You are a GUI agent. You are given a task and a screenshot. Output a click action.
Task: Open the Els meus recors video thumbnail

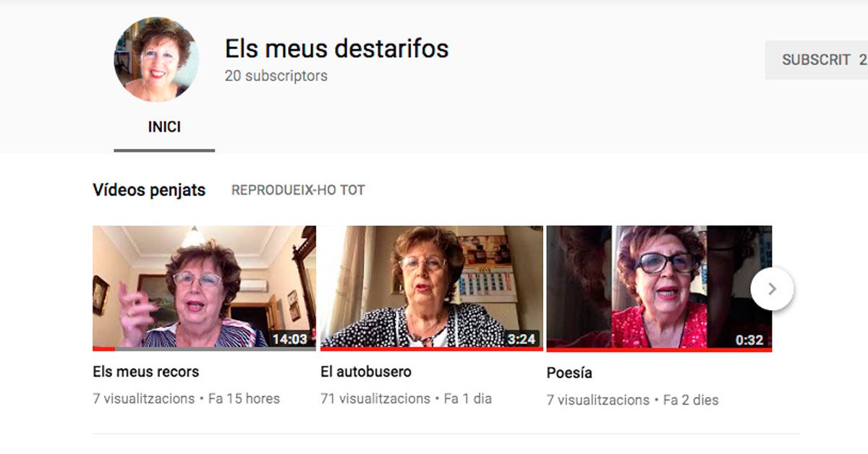point(204,288)
